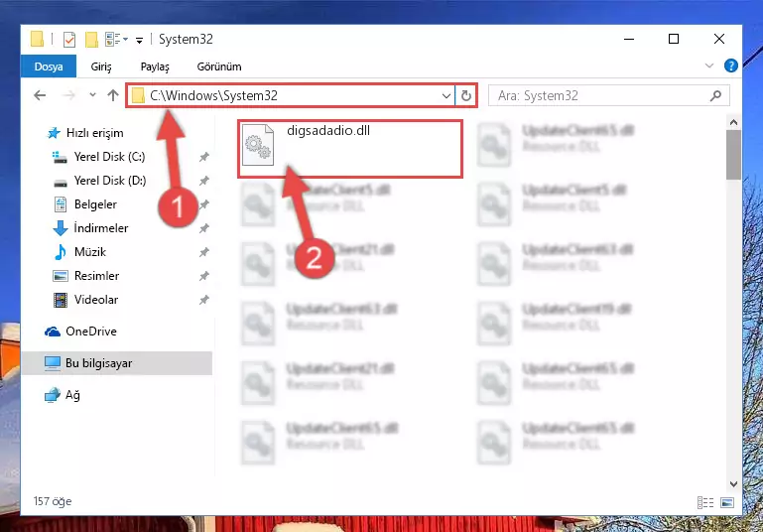This screenshot has height=532, width=763.
Task: Maximize the System32 window
Action: (x=674, y=39)
